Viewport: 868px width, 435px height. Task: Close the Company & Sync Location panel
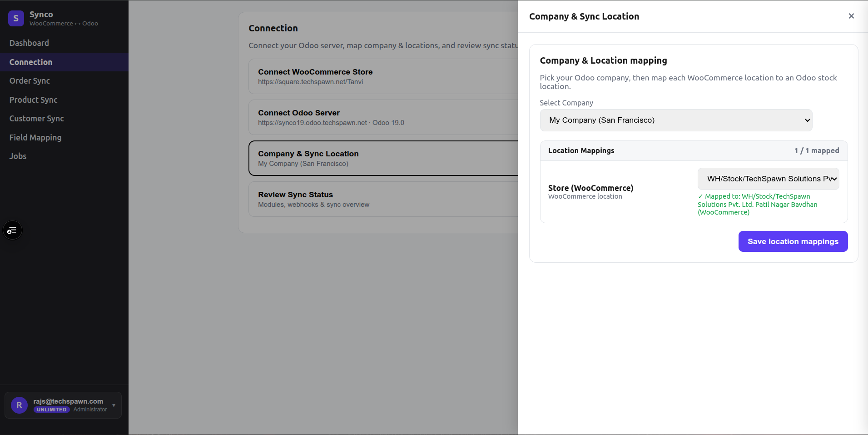(x=851, y=16)
